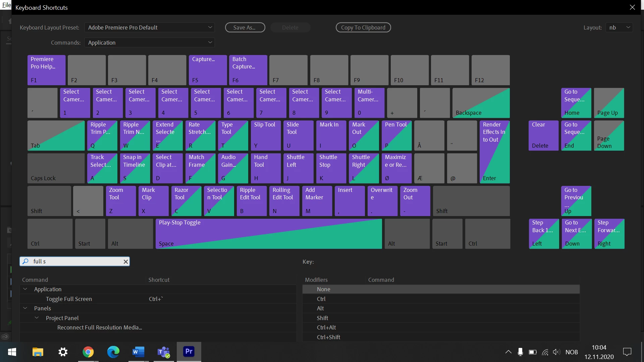Collapse the Panels command group
The width and height of the screenshot is (644, 362).
(25, 308)
